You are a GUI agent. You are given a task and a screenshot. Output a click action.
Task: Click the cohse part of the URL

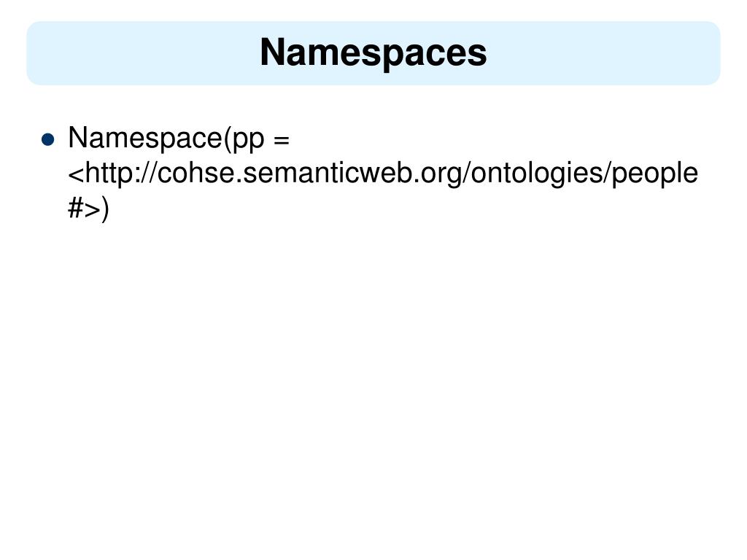coord(196,172)
